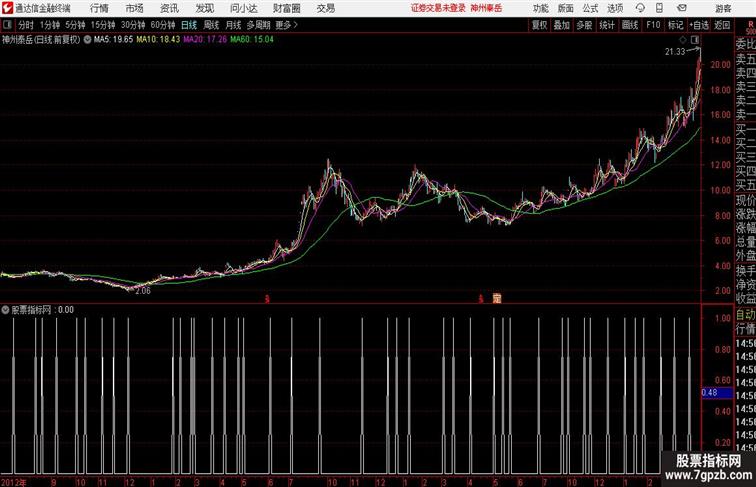Click the MA5: 19.65 indicator value
Image resolution: width=756 pixels, height=487 pixels.
point(113,40)
